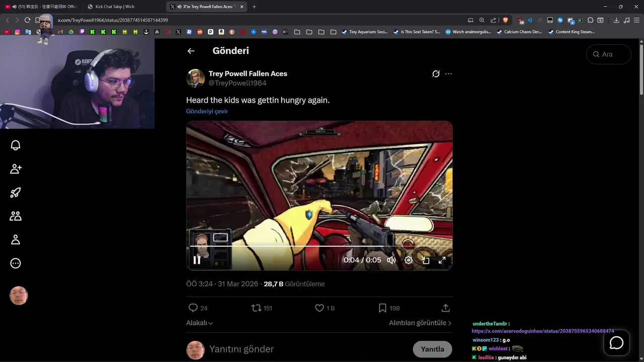Image resolution: width=644 pixels, height=362 pixels.
Task: Open Amazon bookmark icon
Action: pos(221,32)
